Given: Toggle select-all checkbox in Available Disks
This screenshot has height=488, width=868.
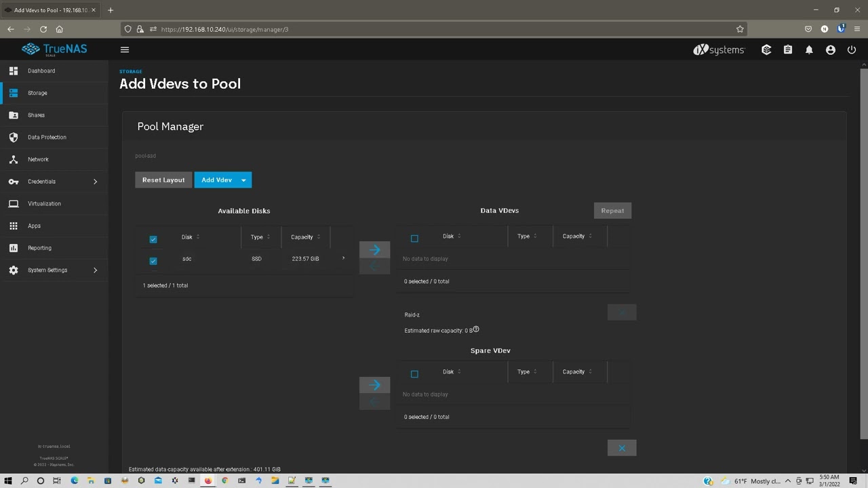Looking at the screenshot, I should pyautogui.click(x=153, y=239).
